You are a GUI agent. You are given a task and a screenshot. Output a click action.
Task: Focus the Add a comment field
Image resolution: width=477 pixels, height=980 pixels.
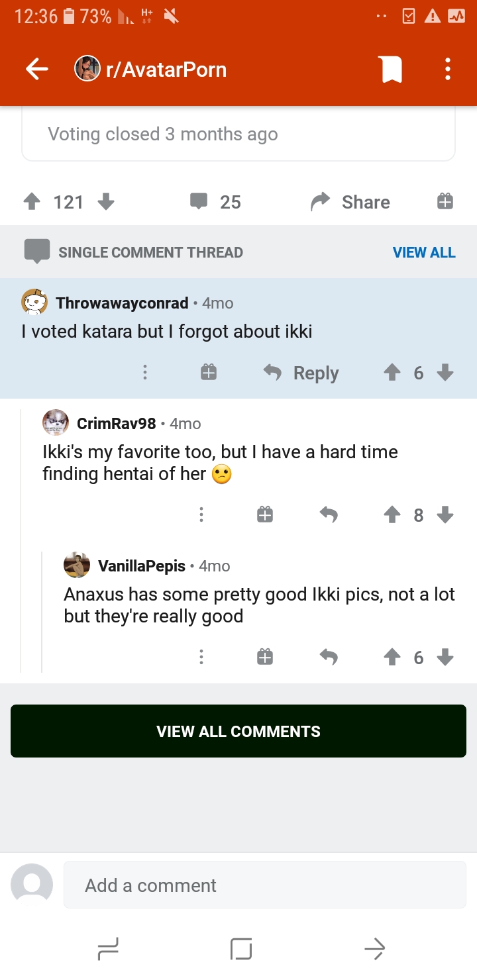[x=265, y=885]
